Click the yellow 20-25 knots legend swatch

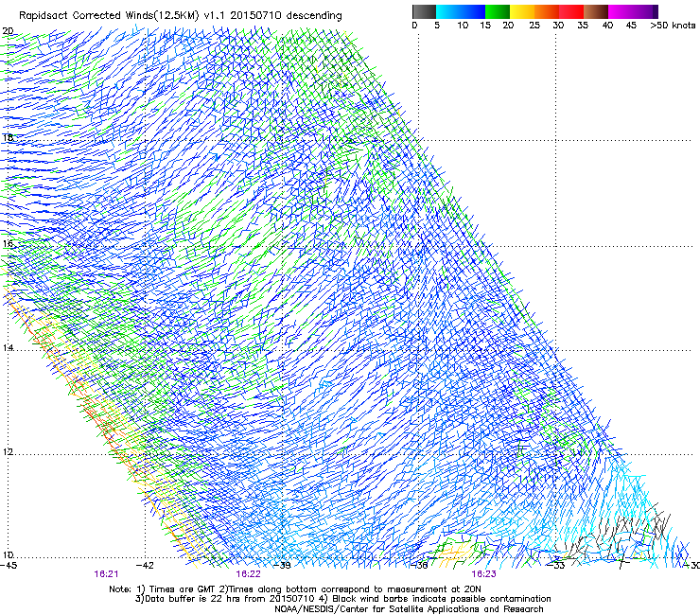[x=522, y=11]
